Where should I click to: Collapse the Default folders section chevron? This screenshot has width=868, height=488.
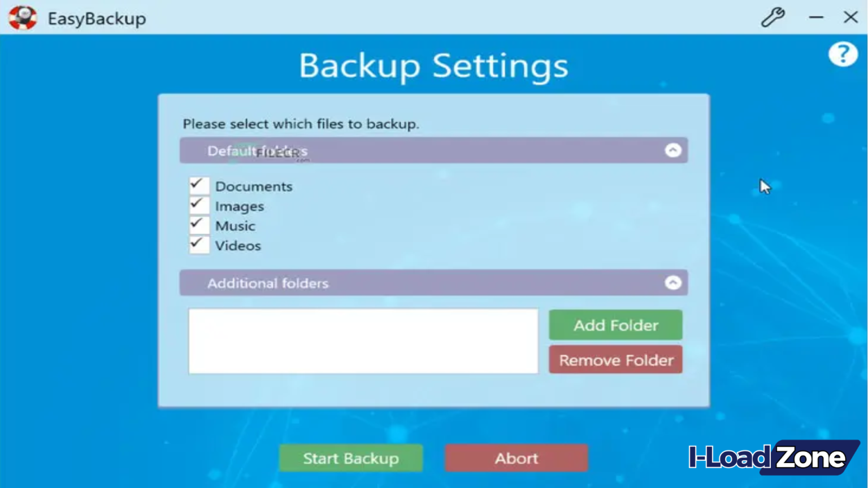672,150
